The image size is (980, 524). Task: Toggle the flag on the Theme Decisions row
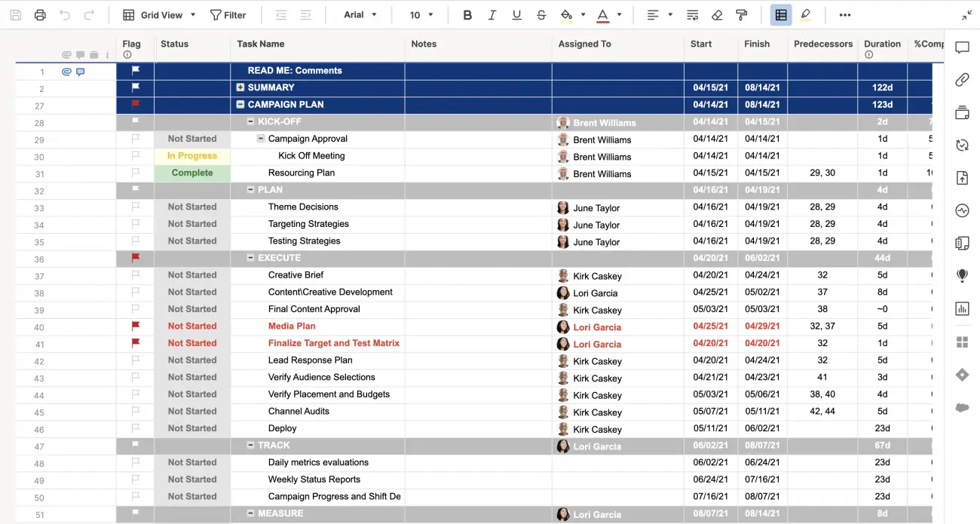tap(135, 207)
